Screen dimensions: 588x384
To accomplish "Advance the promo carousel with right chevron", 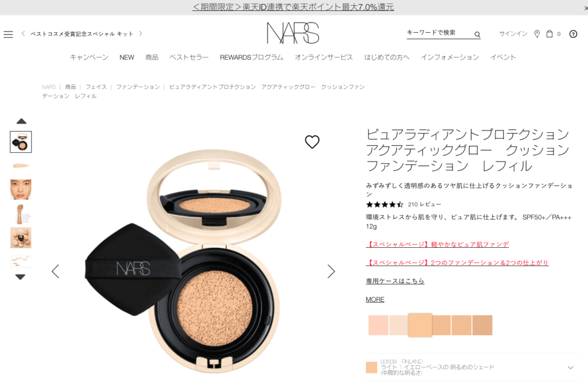I will pos(141,33).
